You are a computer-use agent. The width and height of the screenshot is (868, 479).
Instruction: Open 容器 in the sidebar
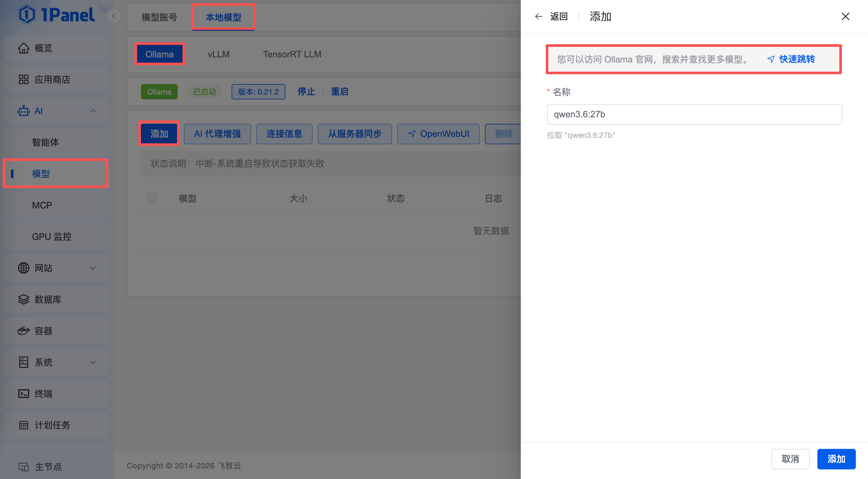(x=56, y=331)
